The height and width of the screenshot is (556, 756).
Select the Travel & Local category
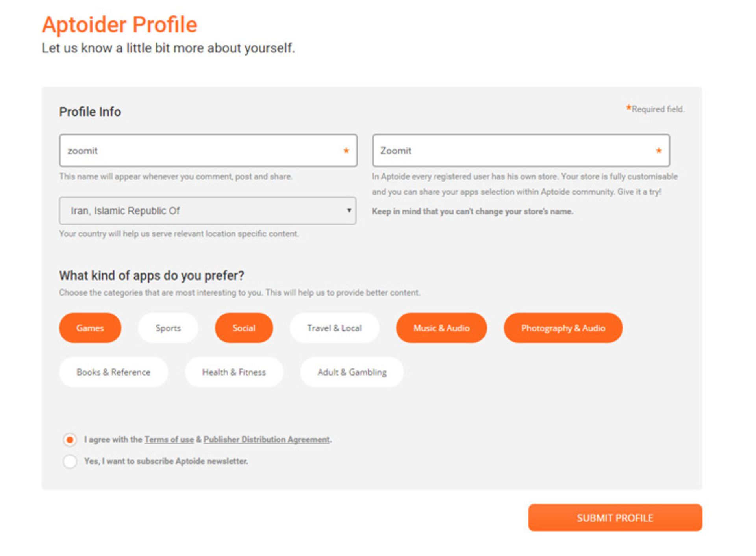(334, 328)
